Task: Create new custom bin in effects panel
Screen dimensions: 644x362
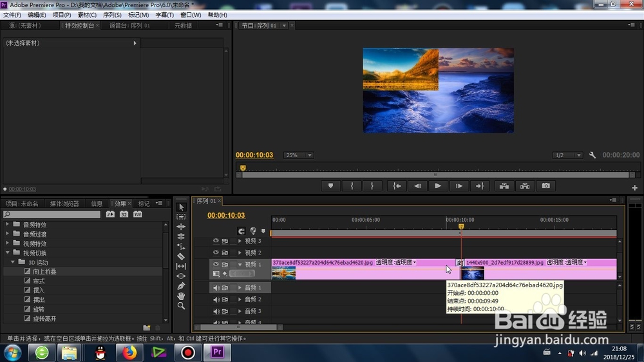Action: [147, 327]
